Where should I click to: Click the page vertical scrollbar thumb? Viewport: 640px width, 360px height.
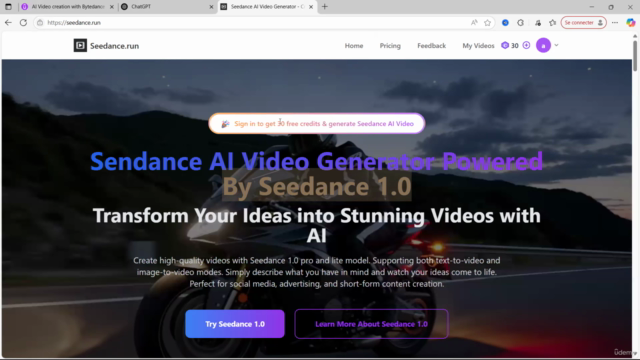point(635,55)
